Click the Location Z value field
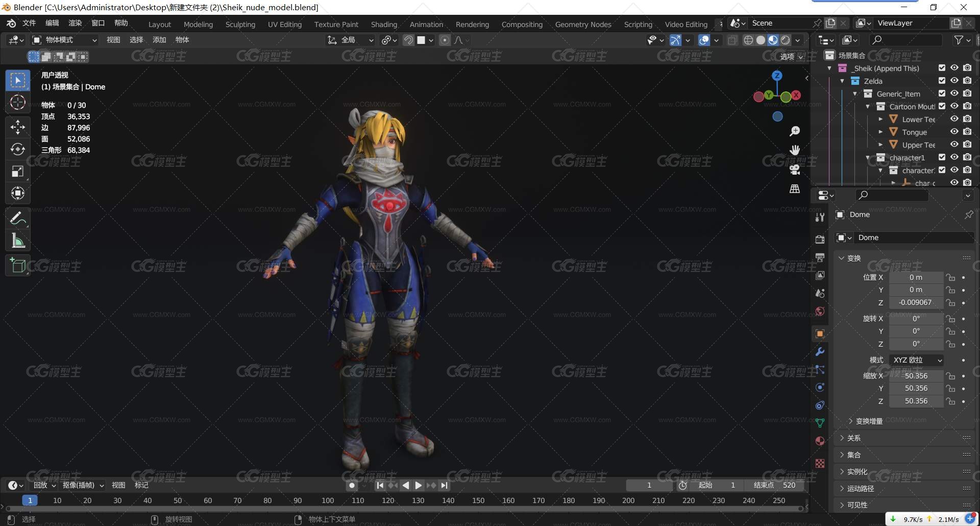The image size is (980, 526). click(x=916, y=302)
